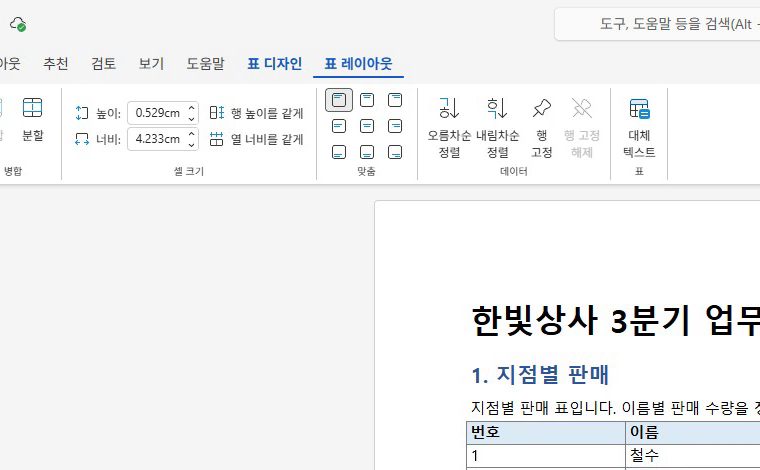Image resolution: width=760 pixels, height=470 pixels.
Task: Open the 도움말 tab
Action: click(206, 63)
